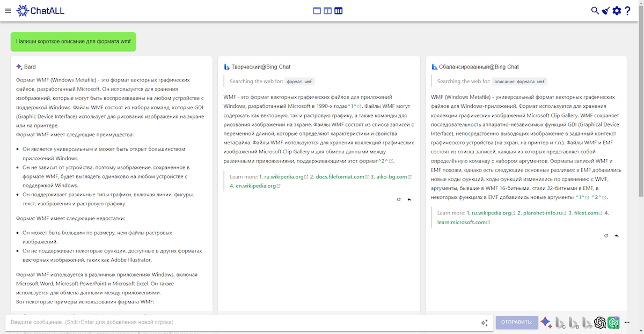Click the broom clear-messages icon
This screenshot has width=644, height=334.
(605, 10)
